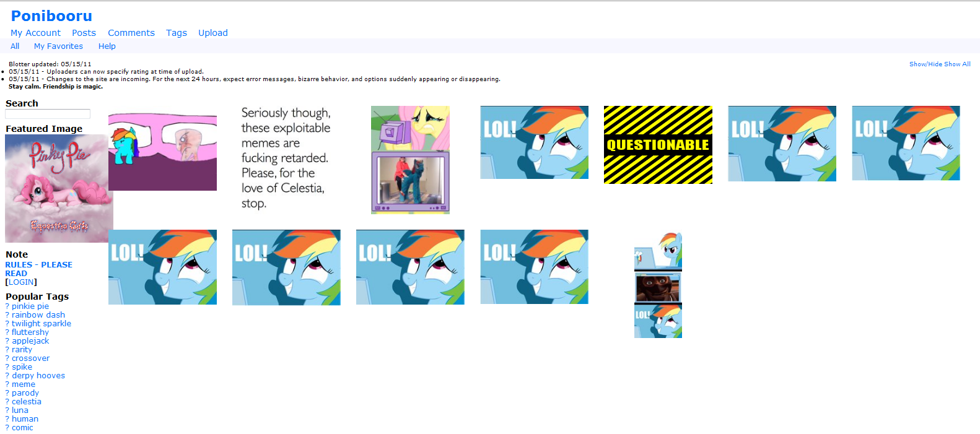Open the Fluttershy television thumbnail
Viewport: 980px width, 434px height.
click(410, 160)
